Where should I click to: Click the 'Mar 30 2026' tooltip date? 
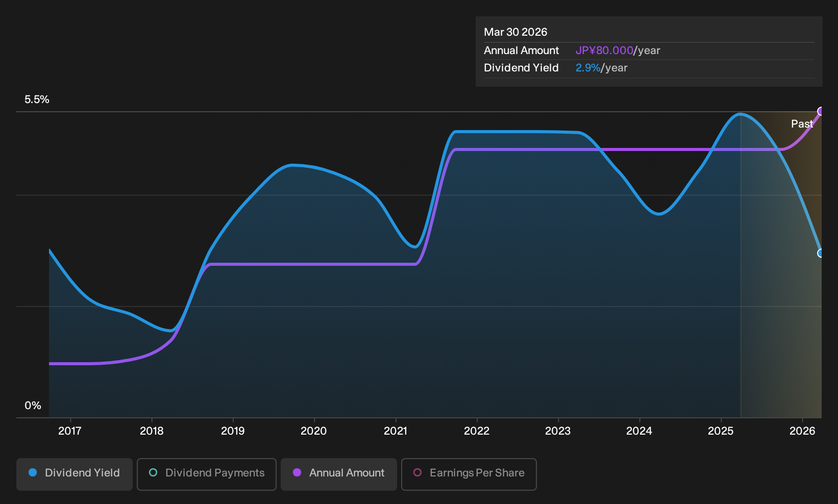[515, 32]
